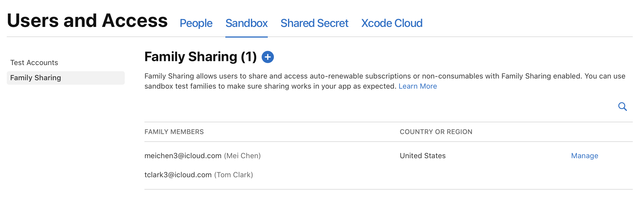Click the tclark3@icloud.com email address

pos(178,175)
